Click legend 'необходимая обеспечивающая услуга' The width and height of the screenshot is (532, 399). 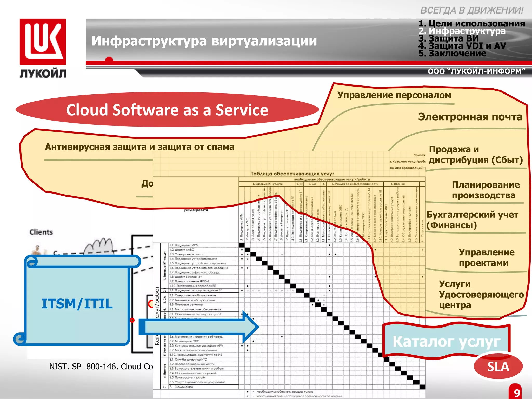[285, 391]
